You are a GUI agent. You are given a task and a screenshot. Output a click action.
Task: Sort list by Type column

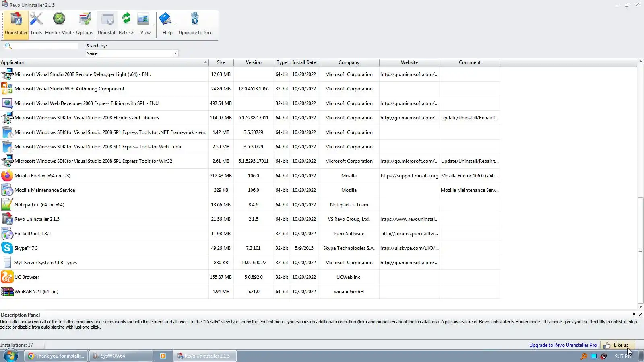pyautogui.click(x=282, y=62)
